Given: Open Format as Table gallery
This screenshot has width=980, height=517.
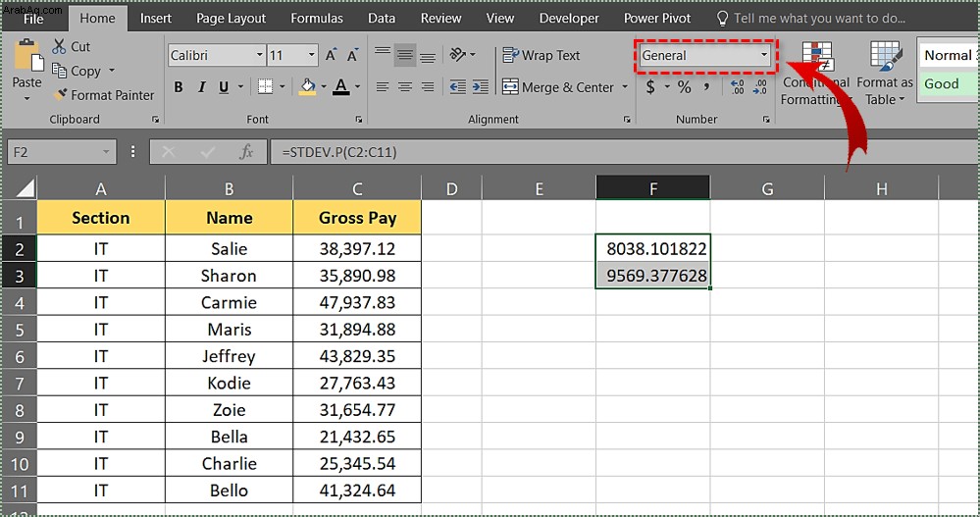Looking at the screenshot, I should click(885, 74).
